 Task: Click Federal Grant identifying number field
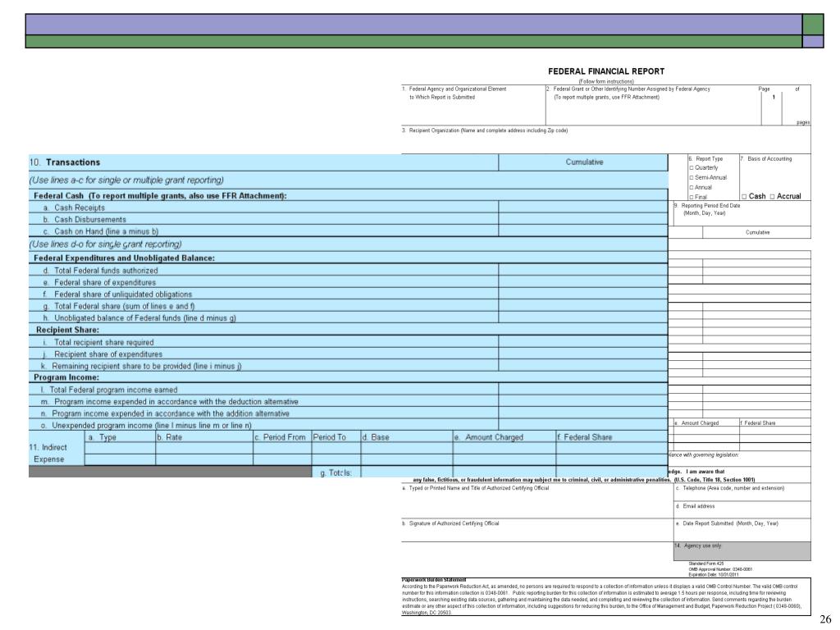pyautogui.click(x=654, y=105)
